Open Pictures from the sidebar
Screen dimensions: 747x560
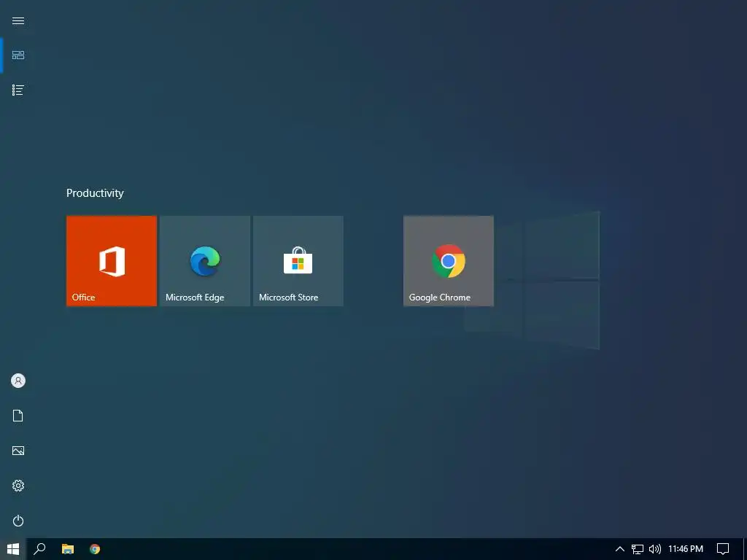[18, 451]
